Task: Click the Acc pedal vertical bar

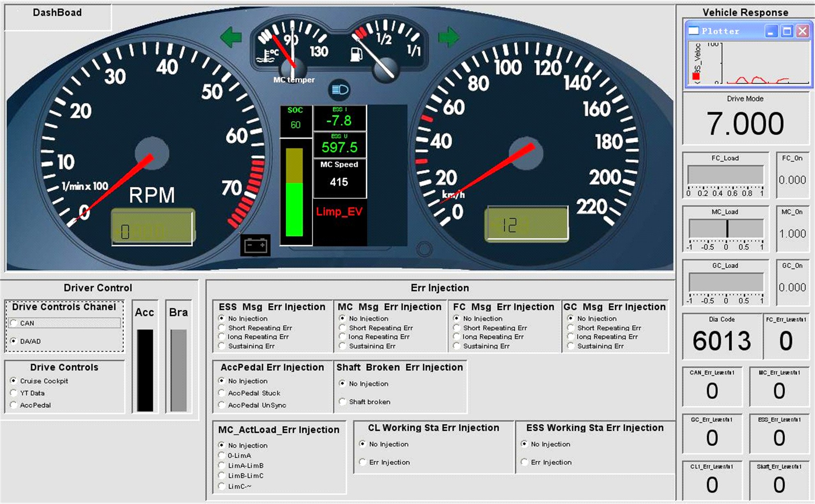Action: click(x=145, y=370)
